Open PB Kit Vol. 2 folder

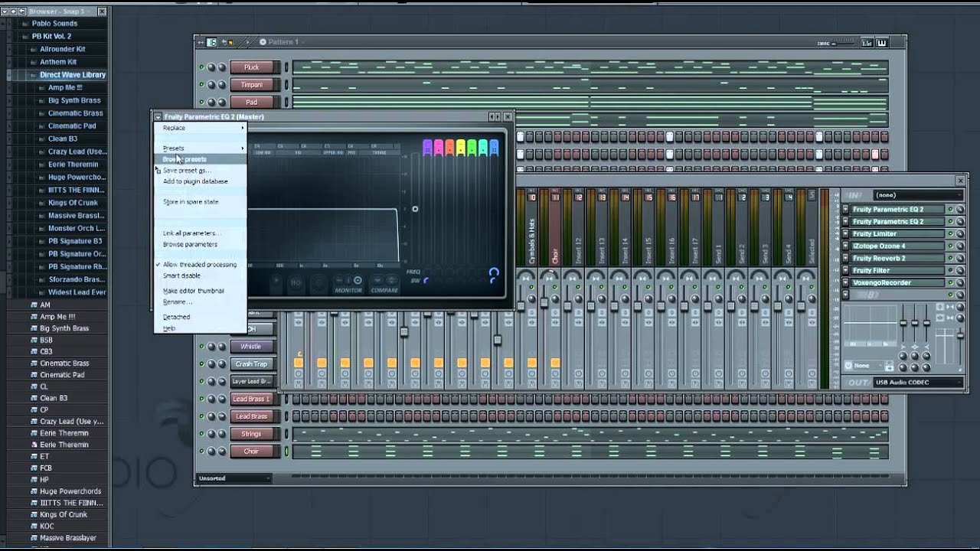pos(51,36)
